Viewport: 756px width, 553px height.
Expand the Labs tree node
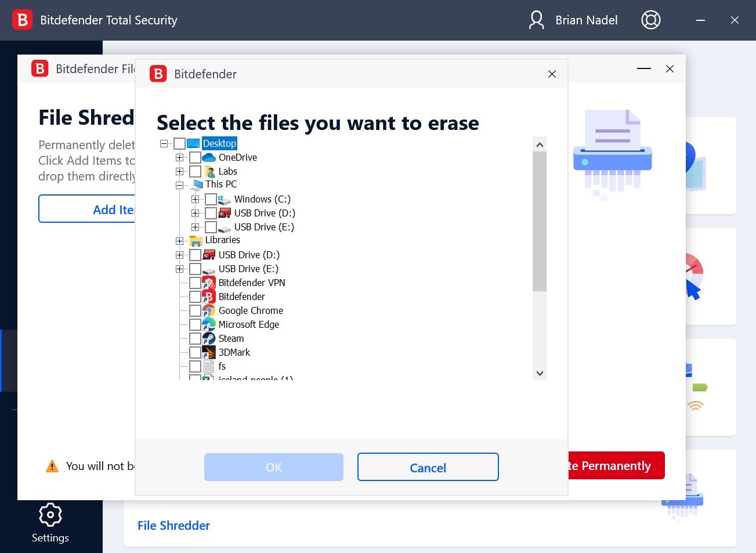pos(179,171)
